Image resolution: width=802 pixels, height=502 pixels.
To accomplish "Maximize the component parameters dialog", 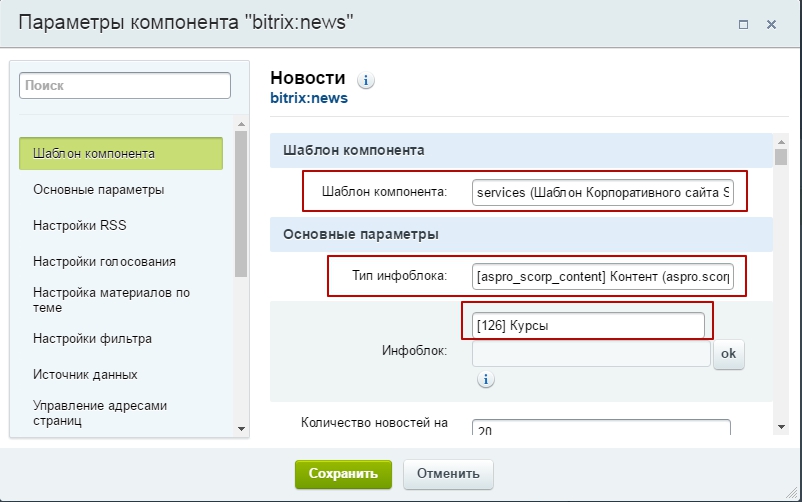I will tap(743, 23).
